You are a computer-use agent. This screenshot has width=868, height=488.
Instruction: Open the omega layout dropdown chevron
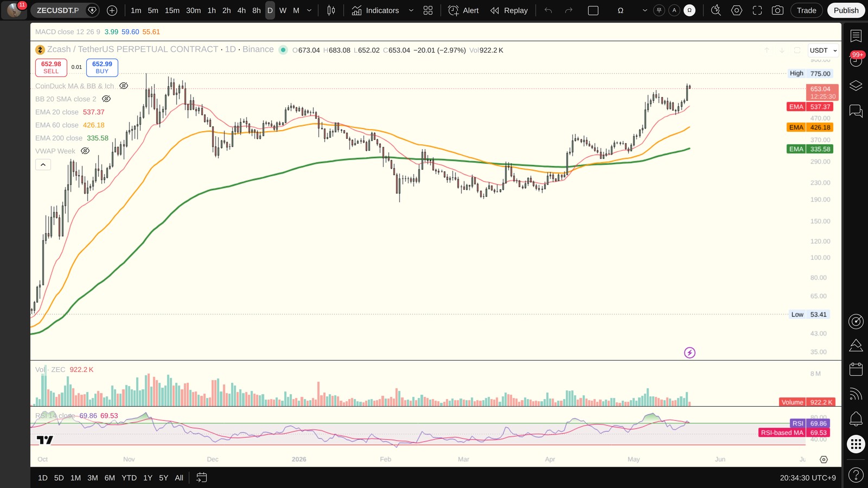tap(644, 10)
